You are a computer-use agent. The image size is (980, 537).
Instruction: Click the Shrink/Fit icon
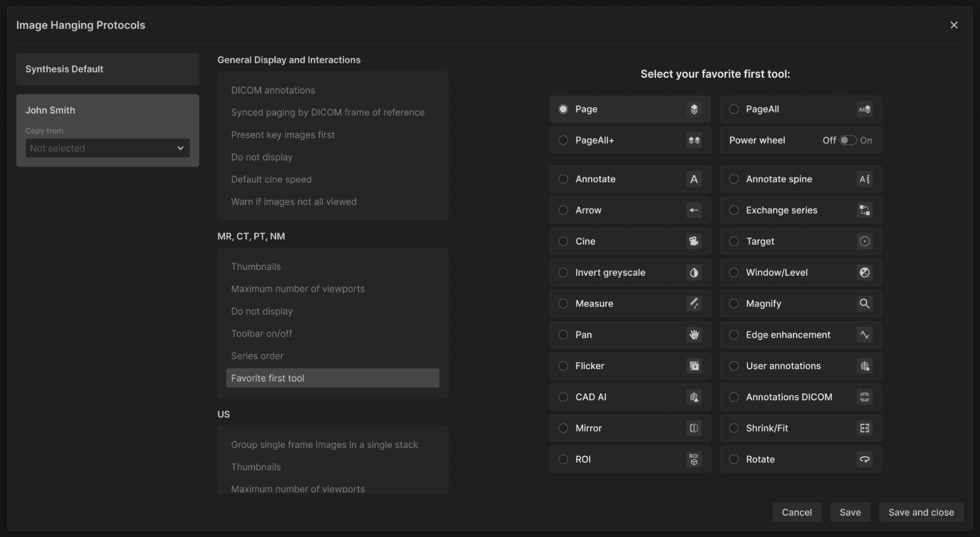tap(864, 428)
